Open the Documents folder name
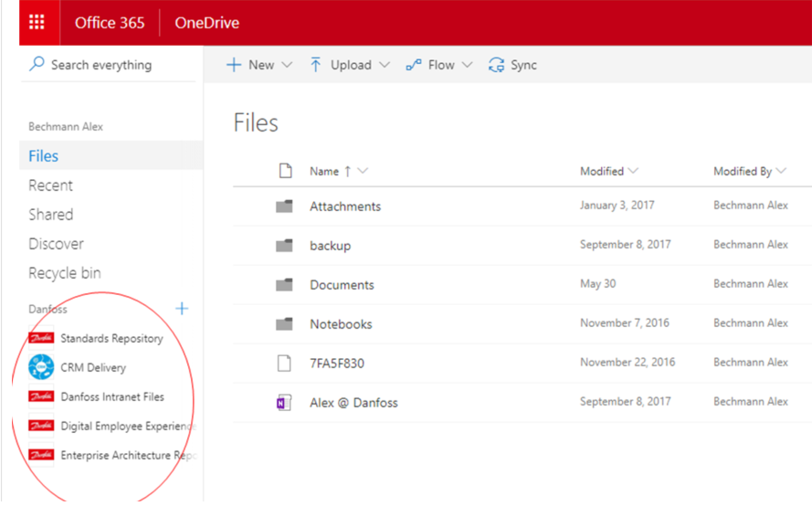 (342, 285)
